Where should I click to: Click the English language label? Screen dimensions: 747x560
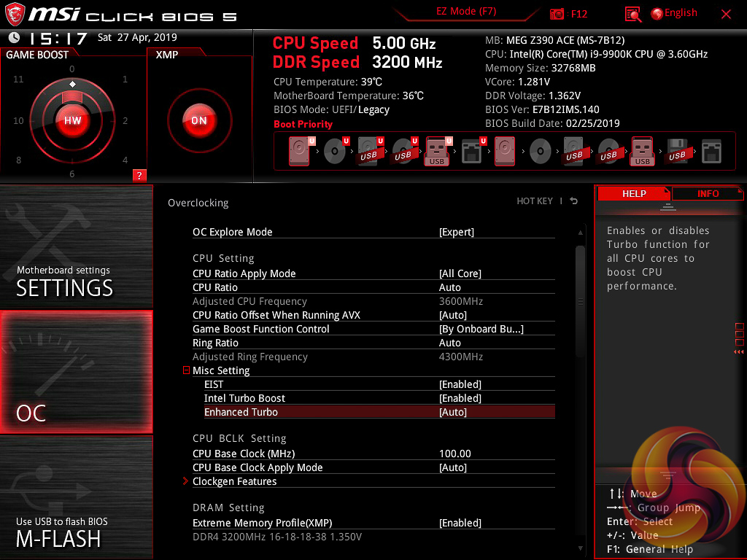click(681, 13)
